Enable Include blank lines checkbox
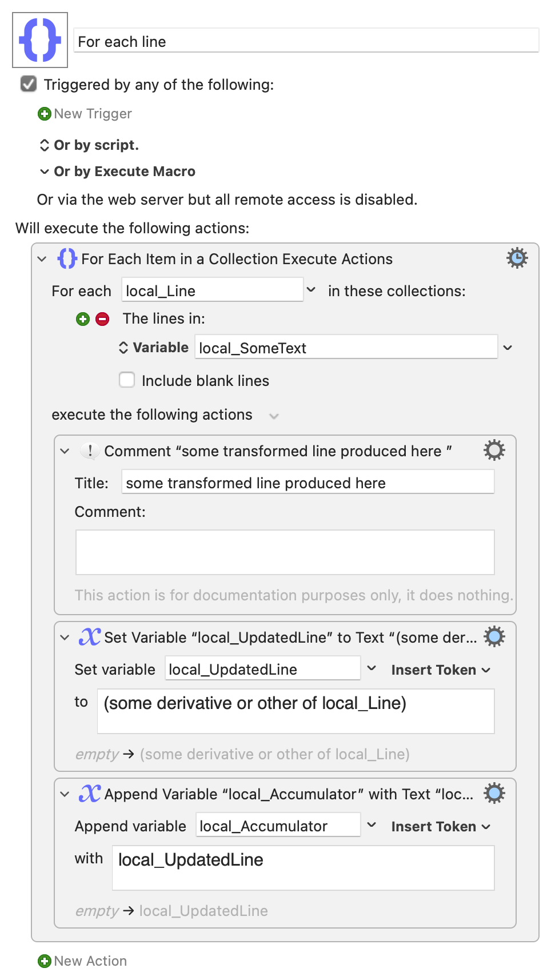This screenshot has width=551, height=980. point(127,380)
